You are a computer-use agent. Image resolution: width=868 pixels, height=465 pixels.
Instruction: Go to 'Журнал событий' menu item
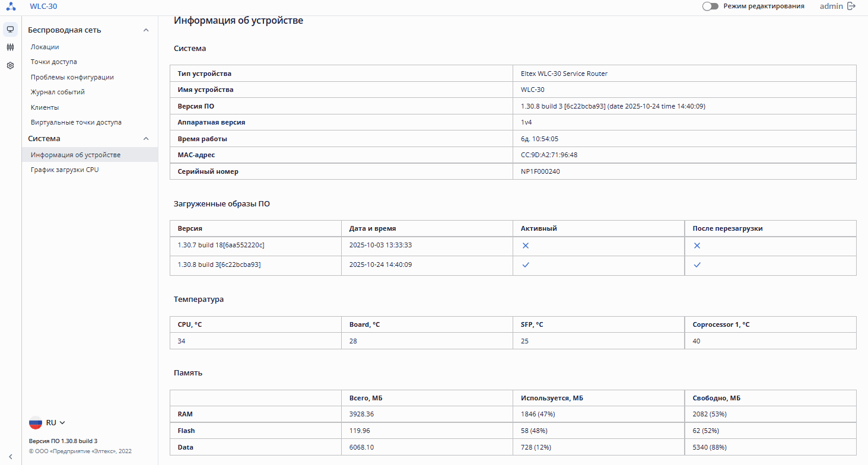tap(58, 92)
